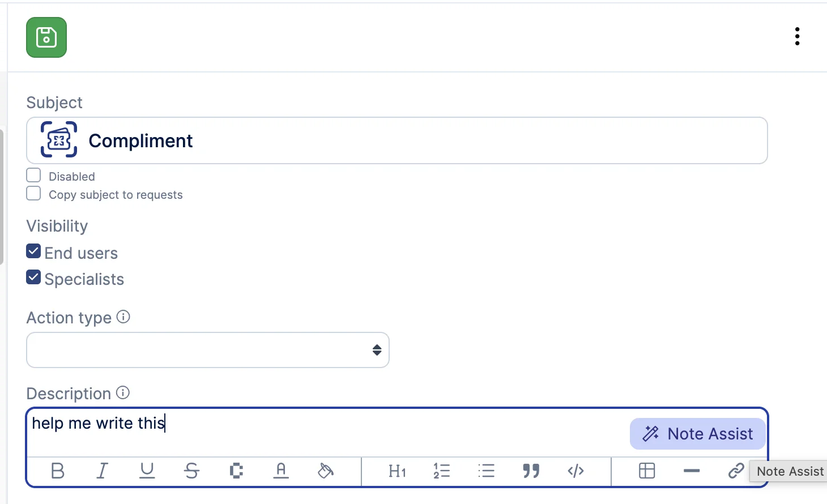Click the green save icon
The width and height of the screenshot is (827, 504).
(46, 37)
